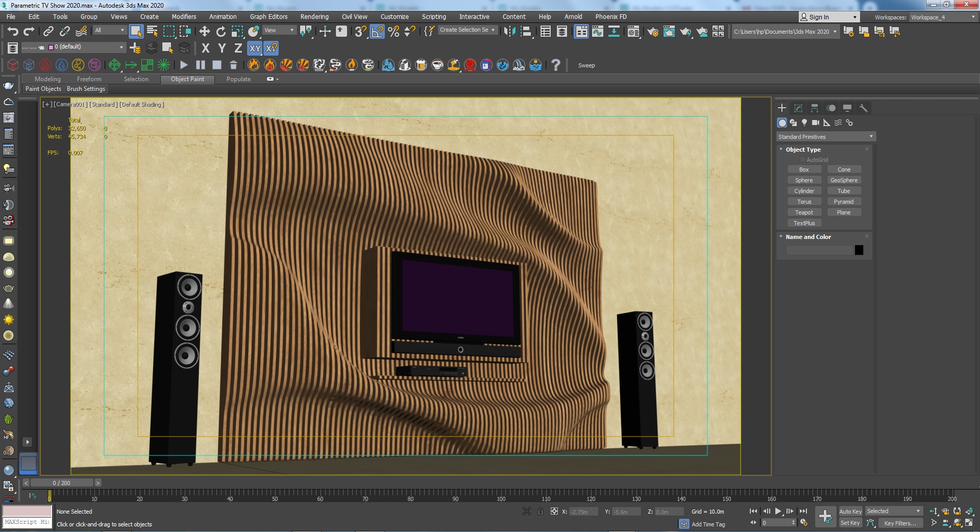
Task: Toggle Angle Snap on the toolbar
Action: pyautogui.click(x=377, y=32)
